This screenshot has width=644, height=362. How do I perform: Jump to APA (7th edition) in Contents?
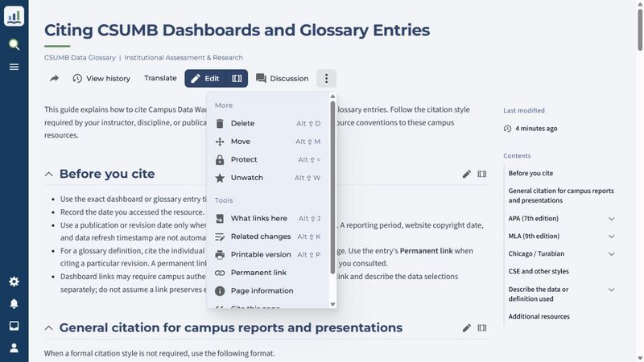point(533,218)
